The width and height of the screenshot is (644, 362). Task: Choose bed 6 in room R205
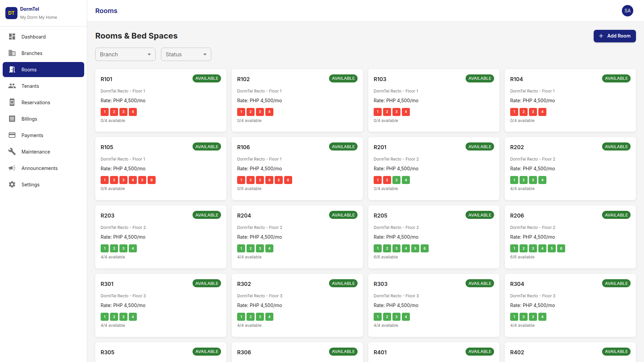(x=425, y=248)
